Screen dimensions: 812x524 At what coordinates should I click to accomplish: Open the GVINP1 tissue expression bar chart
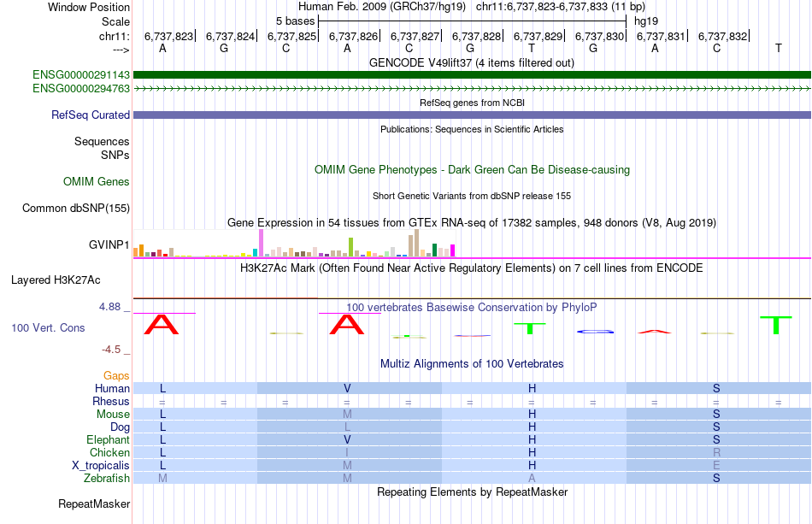[x=294, y=244]
